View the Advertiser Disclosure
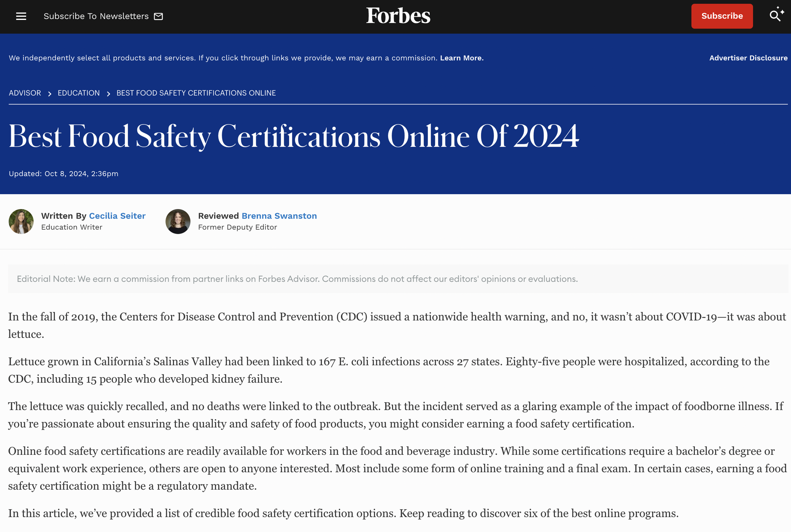791x532 pixels. click(748, 58)
